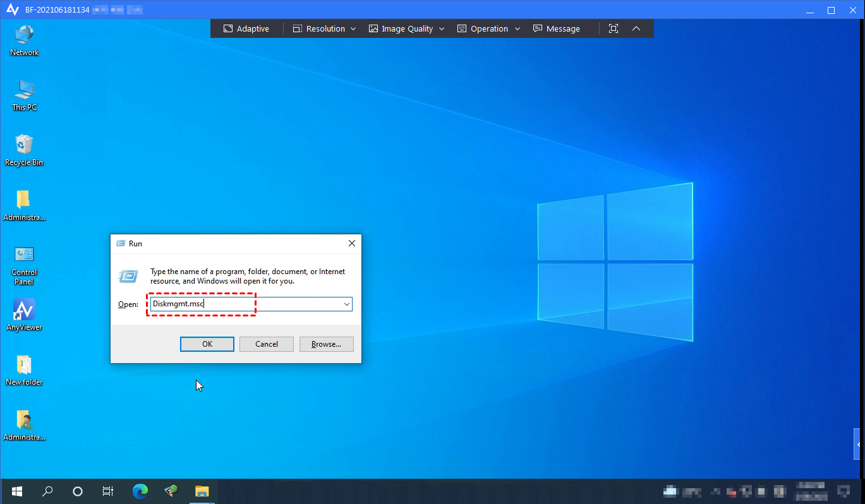Viewport: 865px width, 504px height.
Task: Open taskbar Search magnifier
Action: (x=47, y=491)
